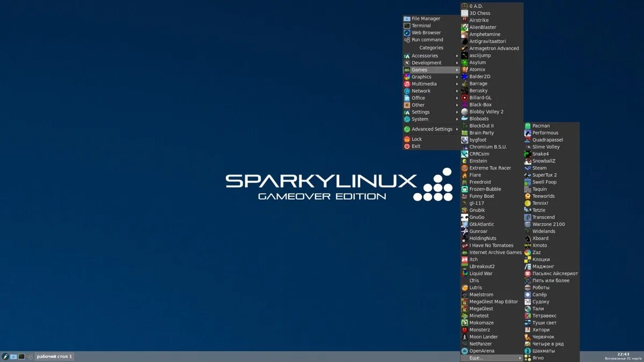The height and width of the screenshot is (362, 644).
Task: Expand the Multimedia category submenu
Action: click(431, 84)
